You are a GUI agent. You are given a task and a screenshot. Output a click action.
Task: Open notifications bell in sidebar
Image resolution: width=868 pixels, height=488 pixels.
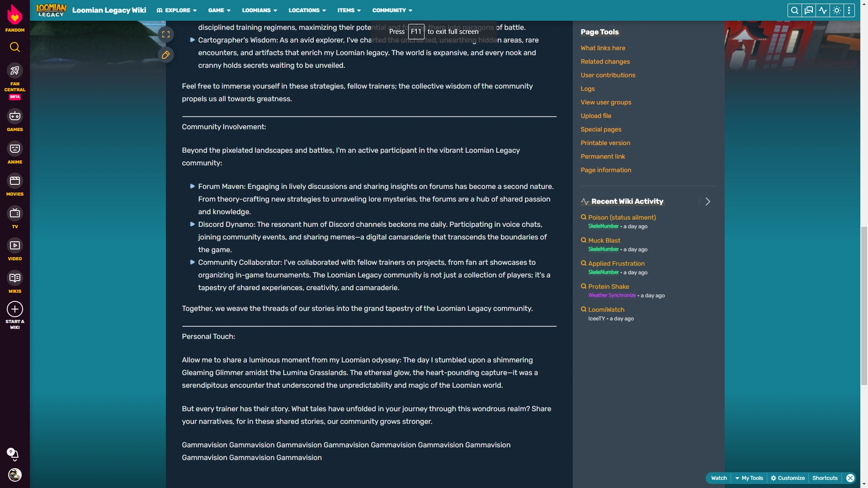pos(14,454)
